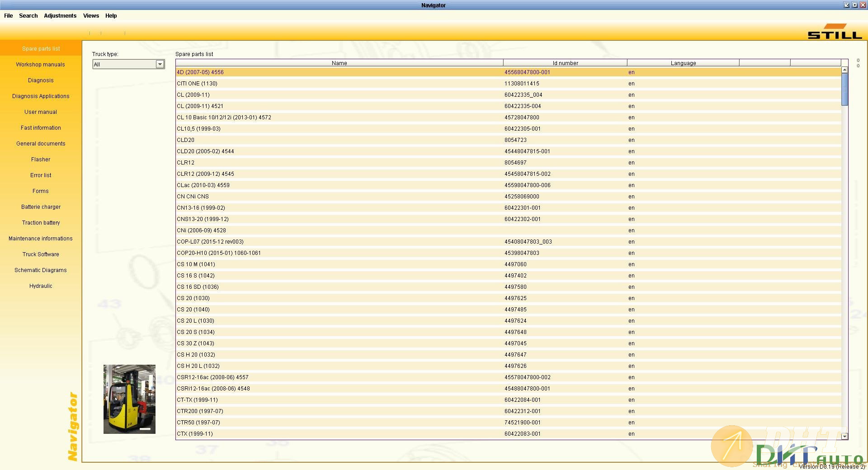868x470 pixels.
Task: Select COP-L07 (2015-12 rev003) row
Action: [508, 242]
